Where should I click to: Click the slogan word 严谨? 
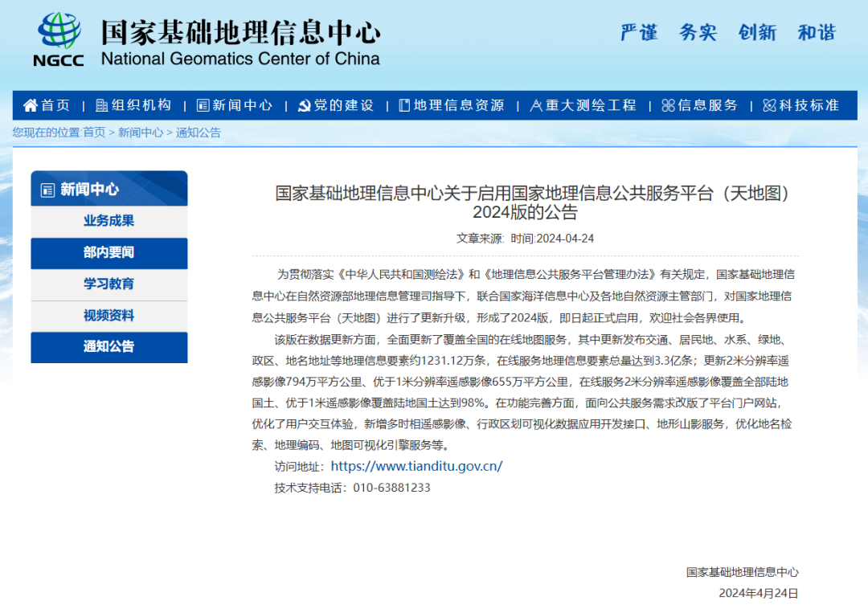[639, 33]
